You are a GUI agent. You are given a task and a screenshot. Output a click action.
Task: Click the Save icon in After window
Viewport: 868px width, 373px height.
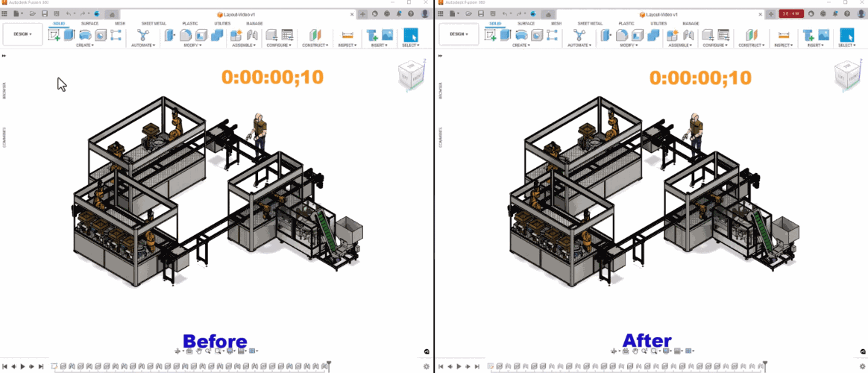coord(480,13)
